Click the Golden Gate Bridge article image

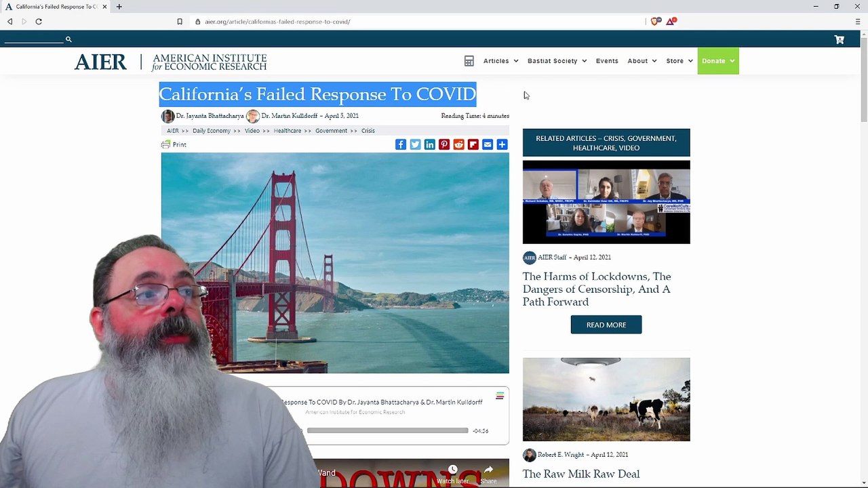coord(335,263)
